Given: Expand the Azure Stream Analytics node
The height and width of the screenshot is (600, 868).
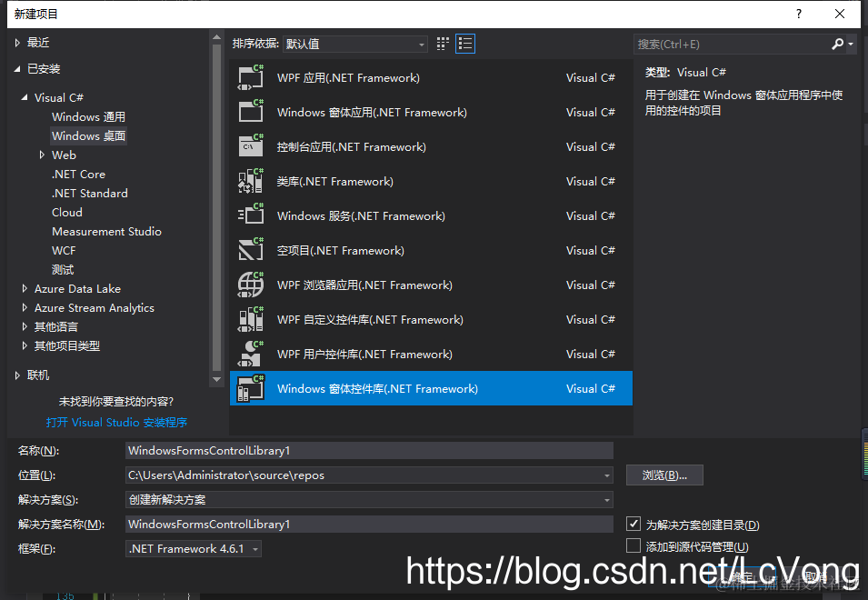Looking at the screenshot, I should point(25,308).
